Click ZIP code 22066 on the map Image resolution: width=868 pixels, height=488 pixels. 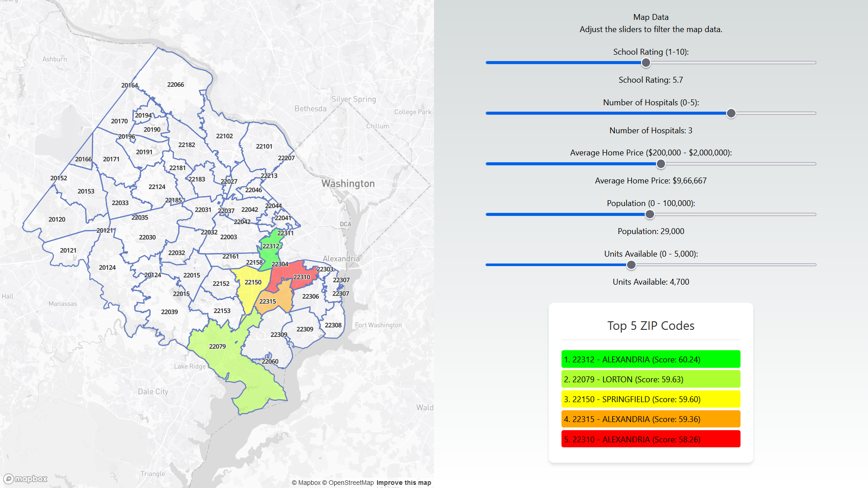(175, 84)
